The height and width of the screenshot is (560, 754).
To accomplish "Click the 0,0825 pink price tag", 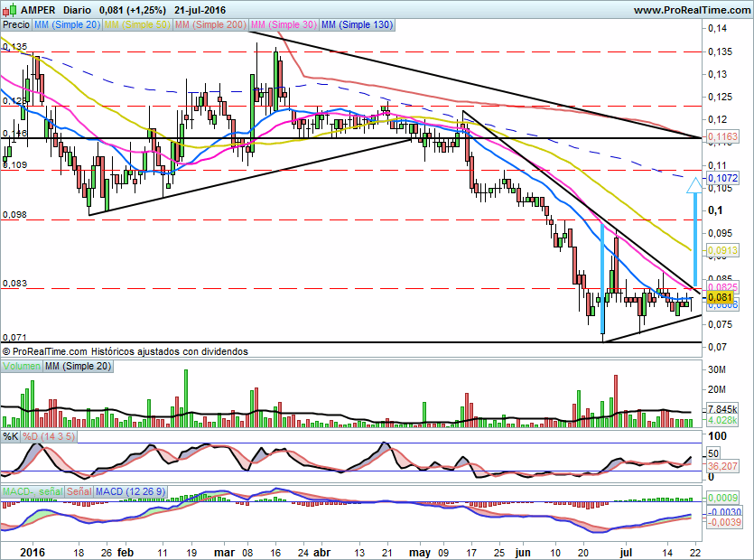I will tap(722, 287).
